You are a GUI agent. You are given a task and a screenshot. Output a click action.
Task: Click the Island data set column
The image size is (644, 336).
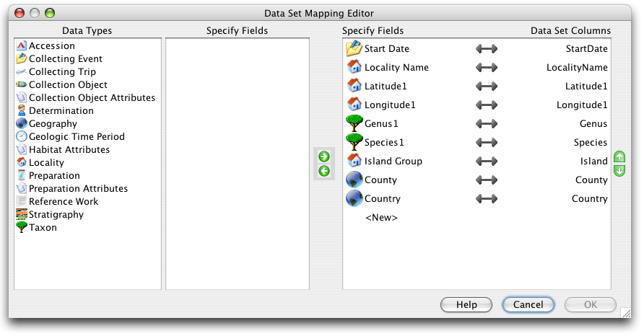tap(593, 162)
